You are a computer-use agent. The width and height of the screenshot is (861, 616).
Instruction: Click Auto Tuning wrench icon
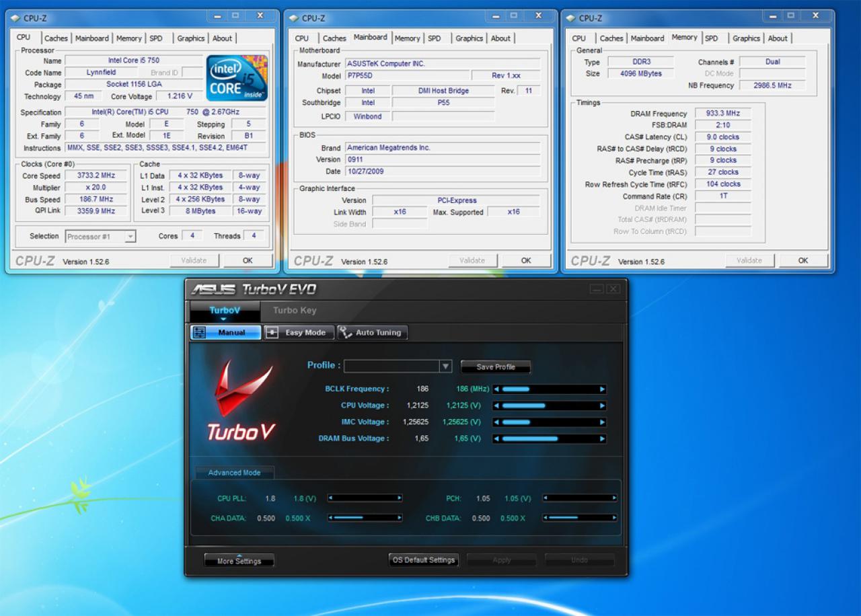346,332
